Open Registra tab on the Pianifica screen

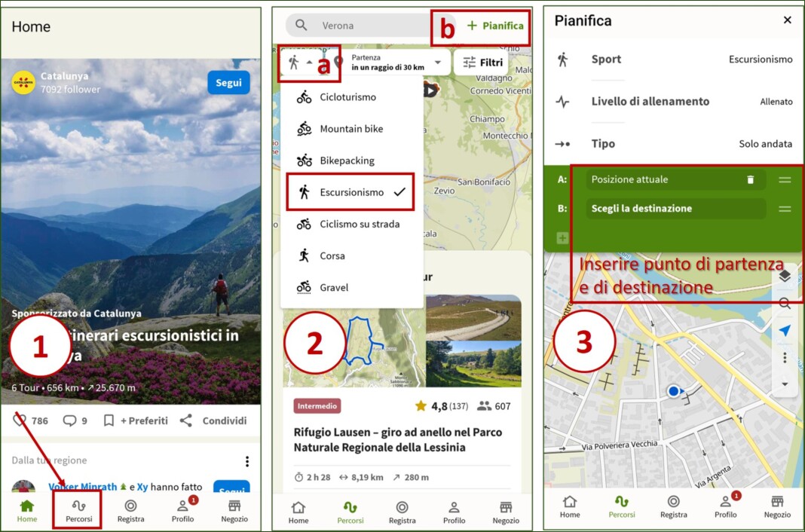click(674, 507)
